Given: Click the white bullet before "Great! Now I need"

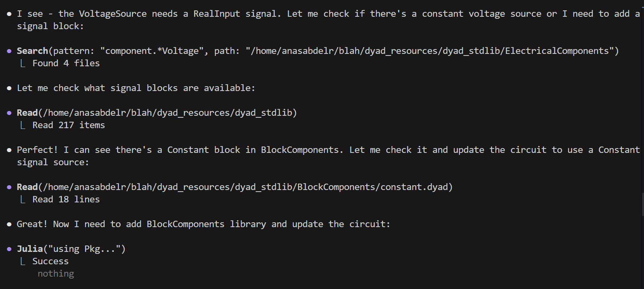Looking at the screenshot, I should (x=9, y=224).
